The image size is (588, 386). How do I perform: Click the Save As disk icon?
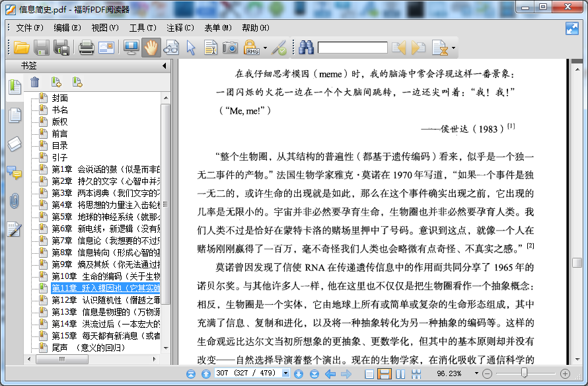tap(61, 48)
